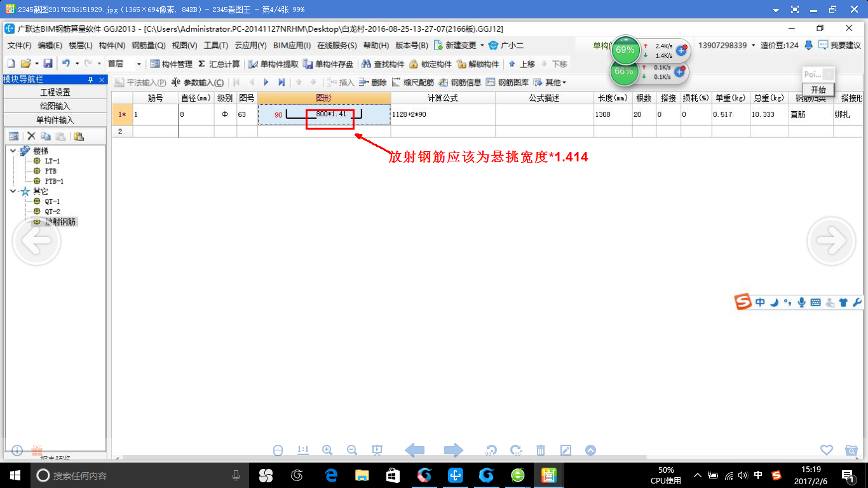Viewport: 868px width, 488px height.
Task: Switch to 工程设置 navigation section
Action: point(55,93)
